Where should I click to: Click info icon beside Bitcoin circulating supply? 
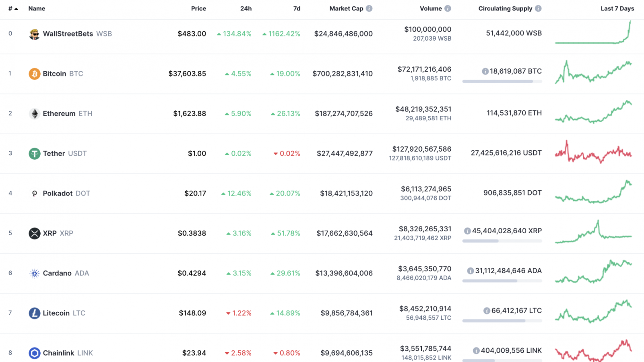(485, 71)
